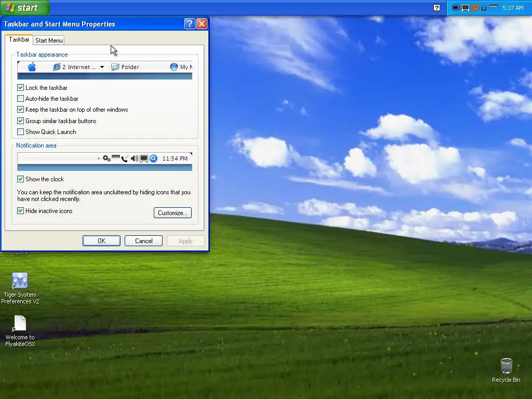Open the Start menu button
The image size is (532, 399).
[24, 7]
